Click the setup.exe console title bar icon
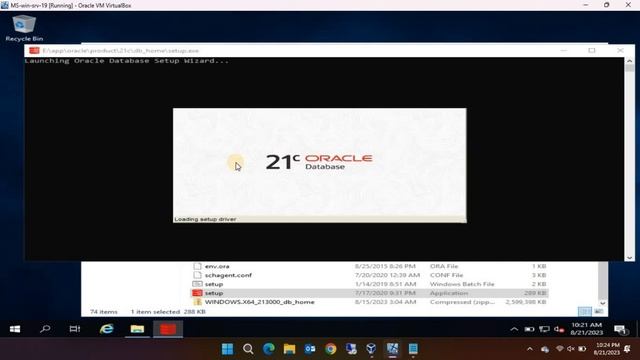The width and height of the screenshot is (640, 360). click(34, 51)
